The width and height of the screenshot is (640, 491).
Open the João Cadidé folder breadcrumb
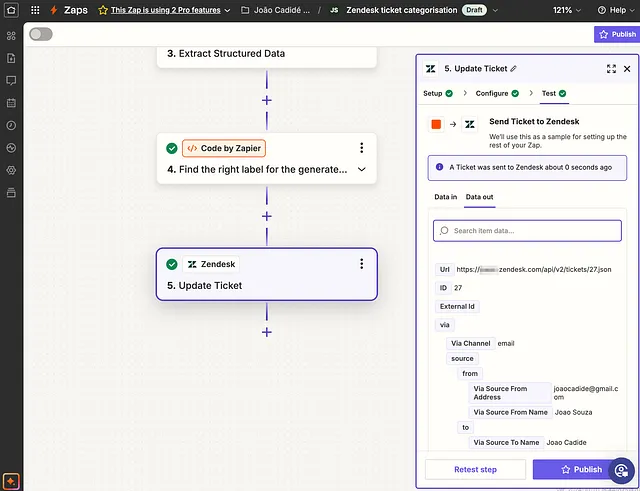(x=282, y=10)
